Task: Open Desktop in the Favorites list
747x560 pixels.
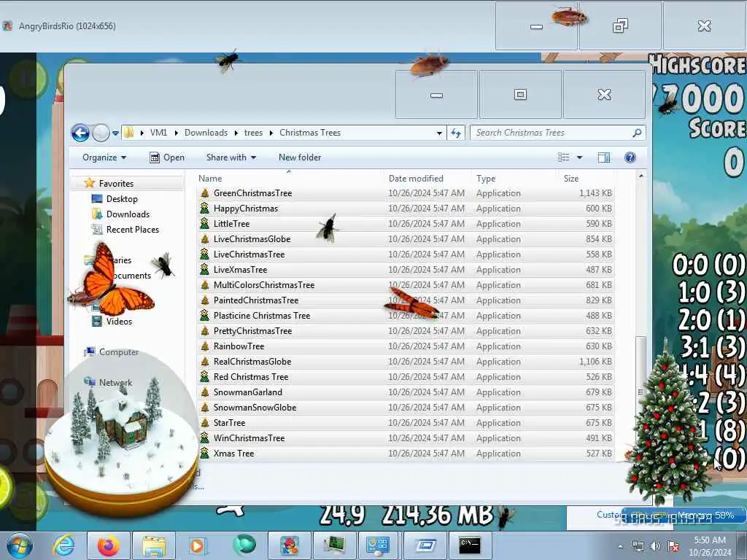Action: point(122,198)
